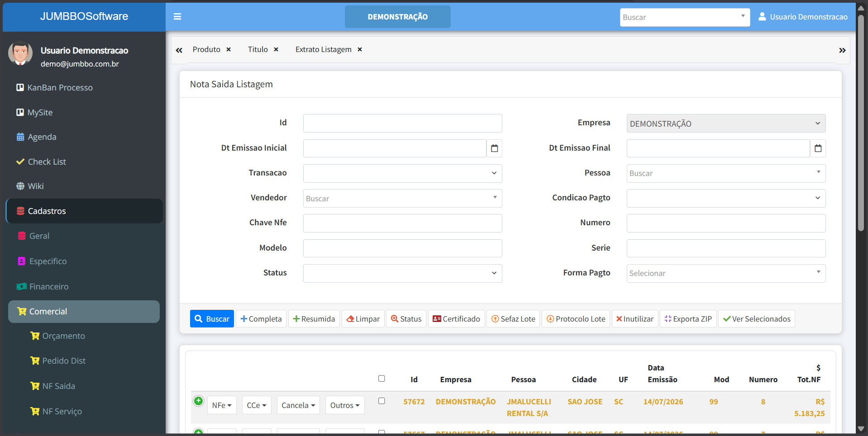The height and width of the screenshot is (436, 868).
Task: Focus the Numero input field
Action: [726, 223]
